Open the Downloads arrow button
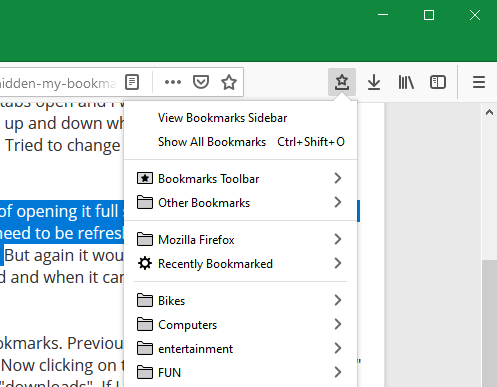 click(374, 82)
